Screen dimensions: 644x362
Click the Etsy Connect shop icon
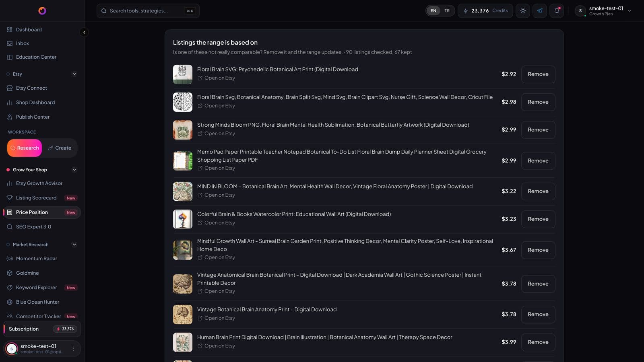[x=10, y=88]
